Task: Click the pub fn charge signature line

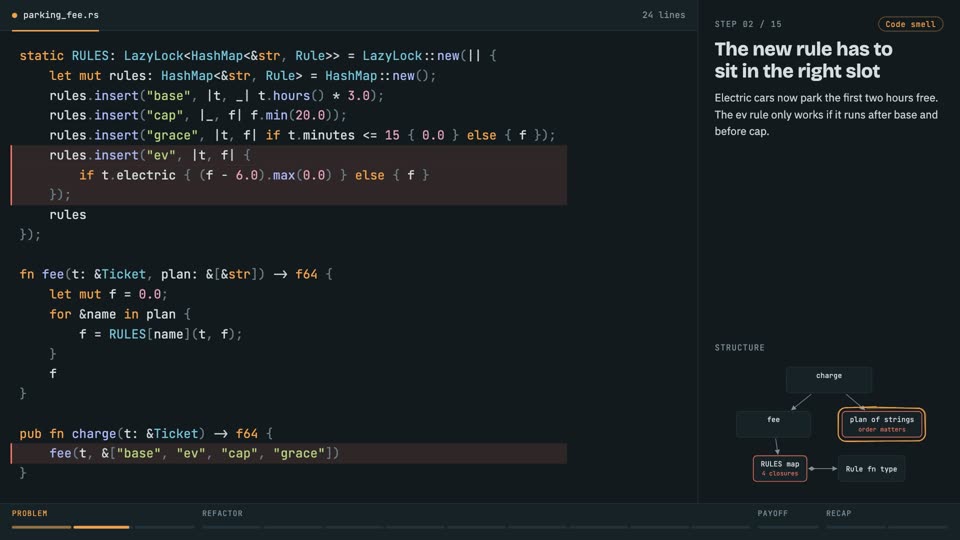Action: tap(146, 433)
